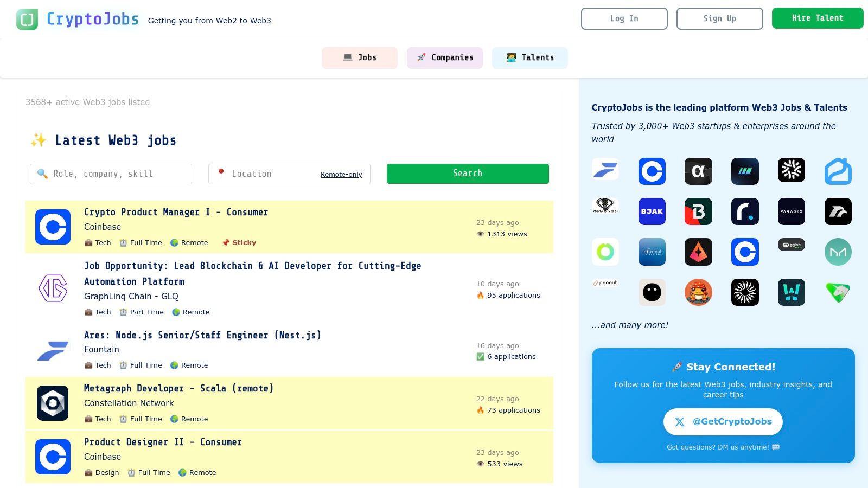The width and height of the screenshot is (868, 488).
Task: Click the Coinbase logo in the company grid
Action: tap(652, 171)
